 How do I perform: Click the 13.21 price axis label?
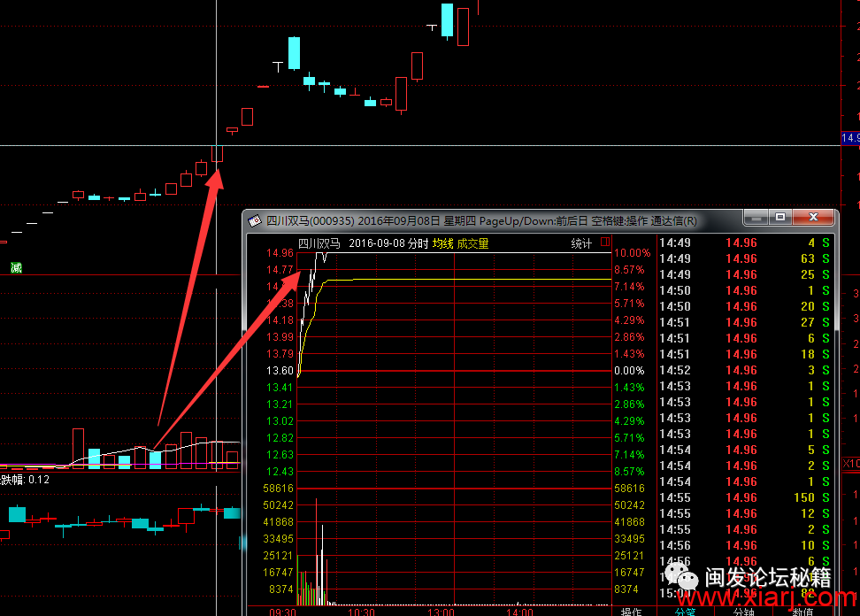click(280, 404)
